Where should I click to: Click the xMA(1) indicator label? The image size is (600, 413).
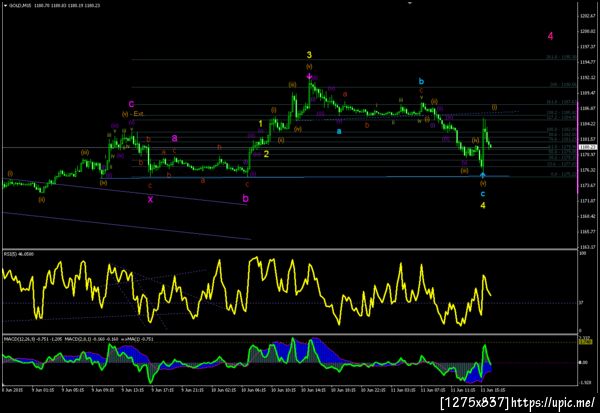pos(139,339)
